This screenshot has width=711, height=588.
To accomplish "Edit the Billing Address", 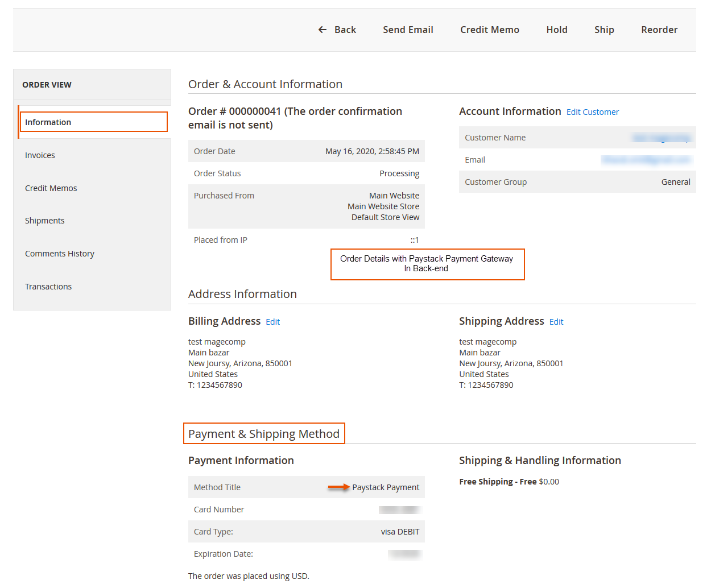I will tap(272, 321).
